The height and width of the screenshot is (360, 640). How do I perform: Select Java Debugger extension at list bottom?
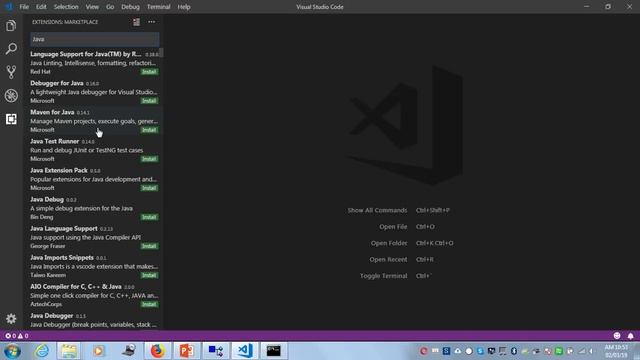coord(52,316)
